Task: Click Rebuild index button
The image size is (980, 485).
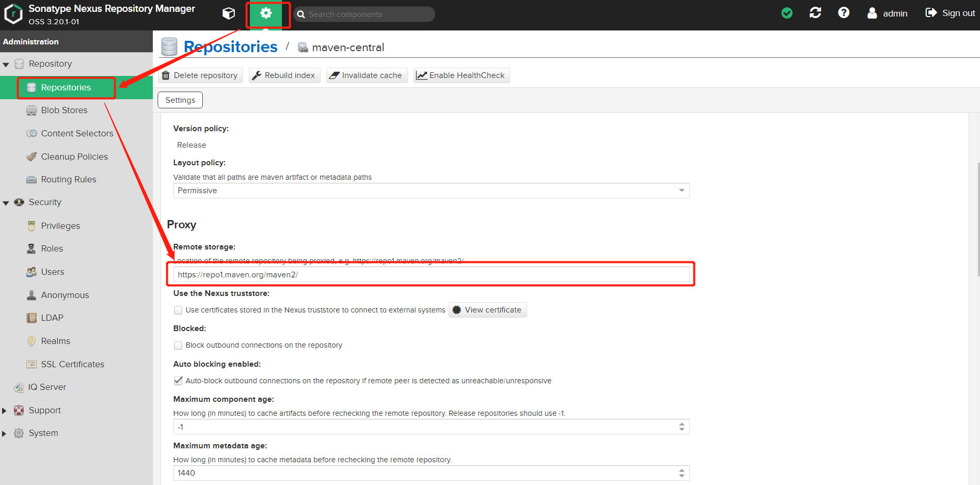Action: 284,75
